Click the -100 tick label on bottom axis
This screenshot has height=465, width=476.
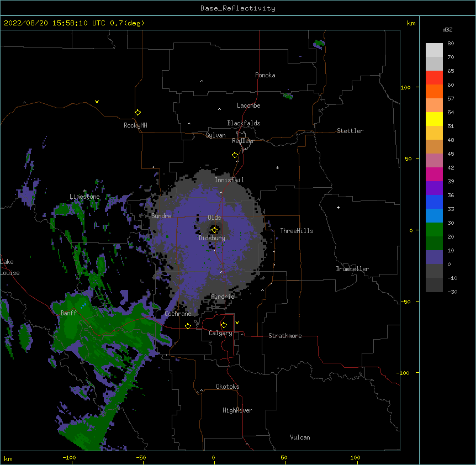[x=69, y=457]
